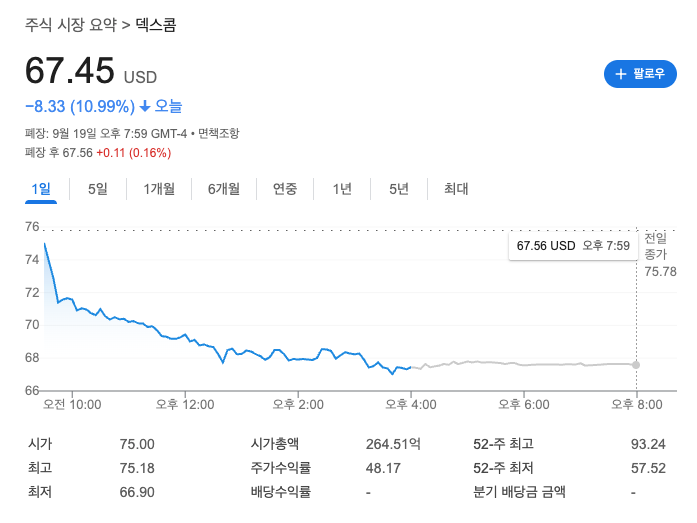Click the 팔로우 follow button
The height and width of the screenshot is (523, 697).
click(640, 74)
